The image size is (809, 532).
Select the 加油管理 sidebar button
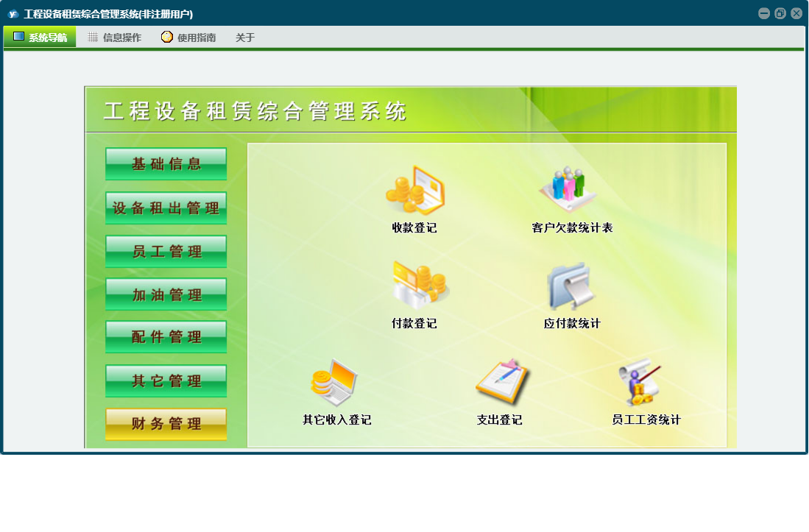pyautogui.click(x=166, y=294)
